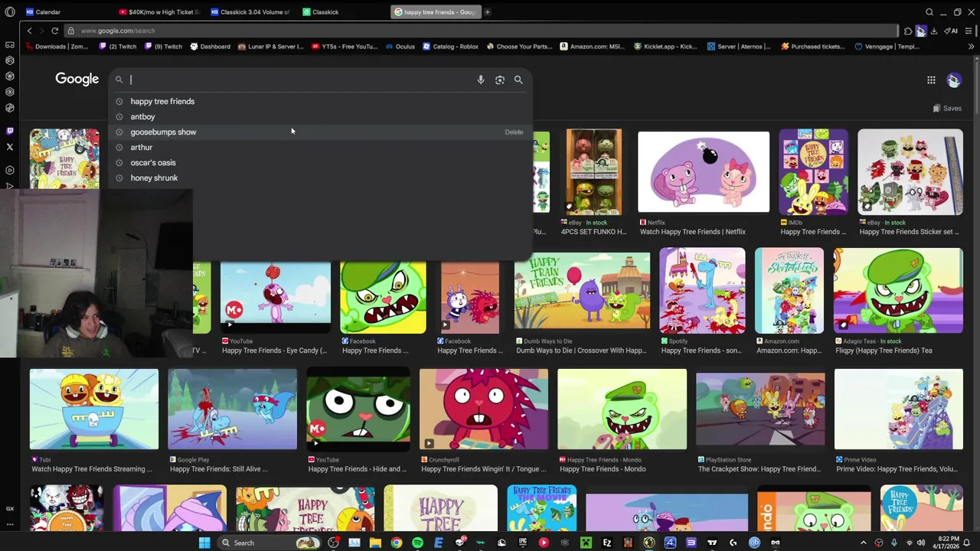Open the Oculus bookmark
980x551 pixels.
click(x=400, y=47)
